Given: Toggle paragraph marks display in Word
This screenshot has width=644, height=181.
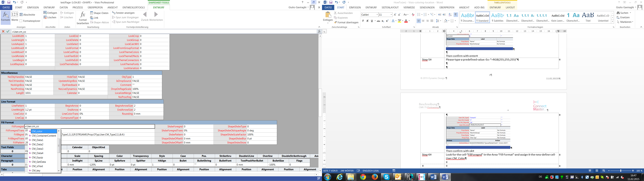Looking at the screenshot, I should (x=456, y=15).
